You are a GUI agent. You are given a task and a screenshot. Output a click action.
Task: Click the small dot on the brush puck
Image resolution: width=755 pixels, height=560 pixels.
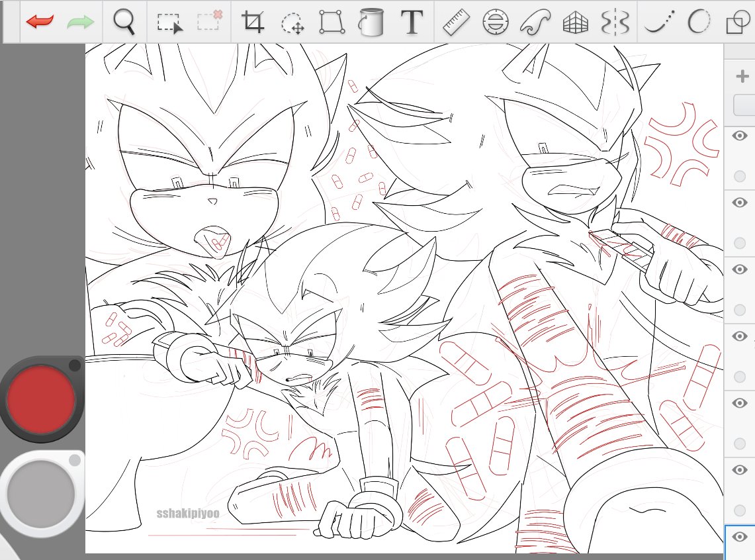[75, 460]
